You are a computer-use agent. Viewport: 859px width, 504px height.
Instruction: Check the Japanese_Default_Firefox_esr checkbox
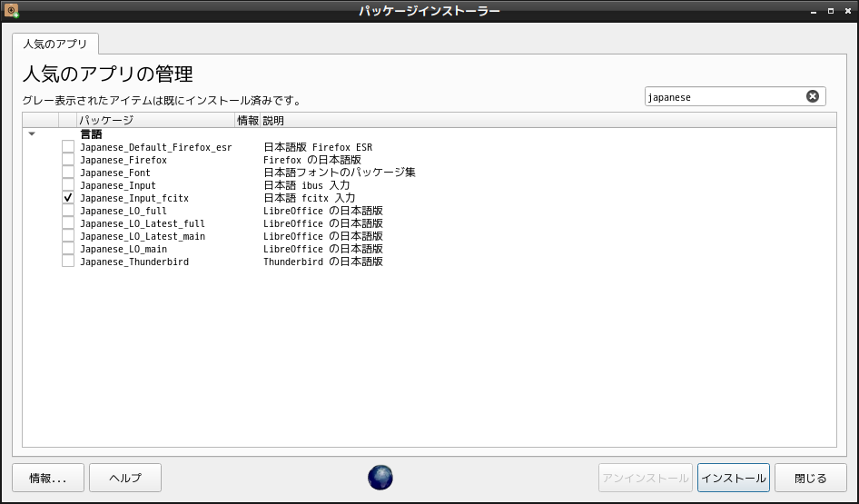pyautogui.click(x=68, y=147)
